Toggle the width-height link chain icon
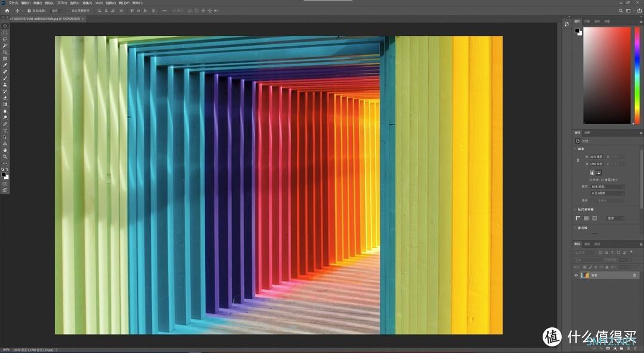This screenshot has width=644, height=353. pyautogui.click(x=578, y=160)
